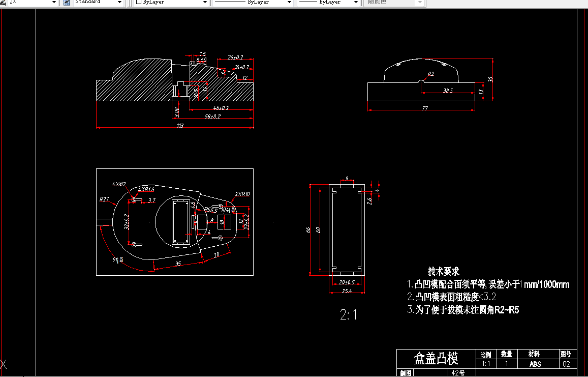Select the 盒盖凸模 title block text
This screenshot has height=377, width=588.
[x=436, y=358]
